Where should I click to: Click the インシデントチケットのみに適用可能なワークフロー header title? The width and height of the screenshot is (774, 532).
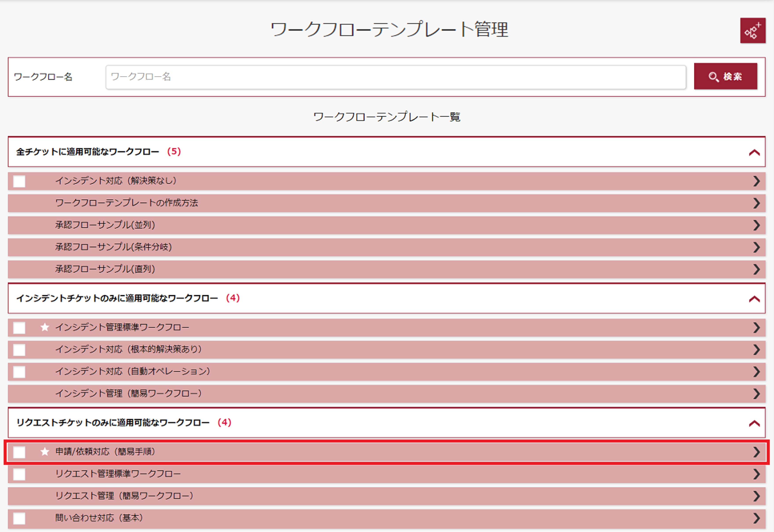pos(117,298)
